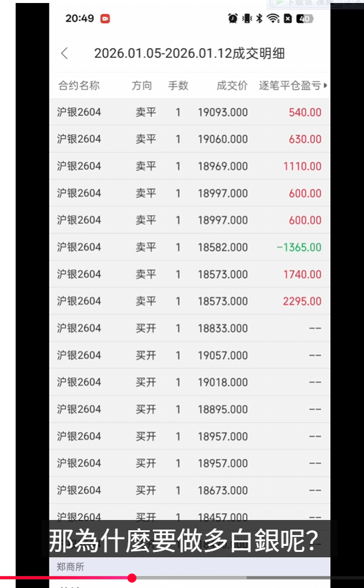Viewport: 364px width, 588px height.
Task: Click the screen recording indicator icon
Action: click(x=105, y=19)
